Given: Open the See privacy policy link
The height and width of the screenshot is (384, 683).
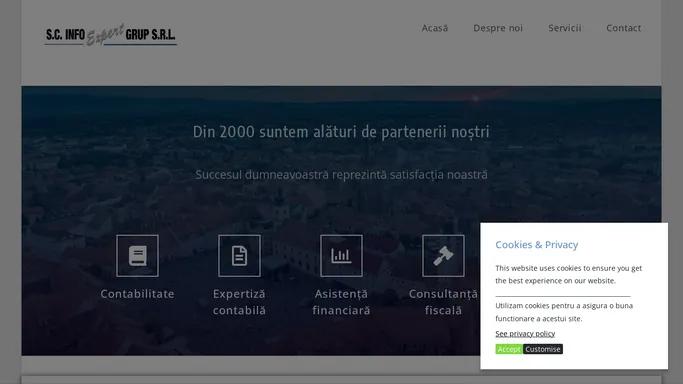Looking at the screenshot, I should [525, 333].
